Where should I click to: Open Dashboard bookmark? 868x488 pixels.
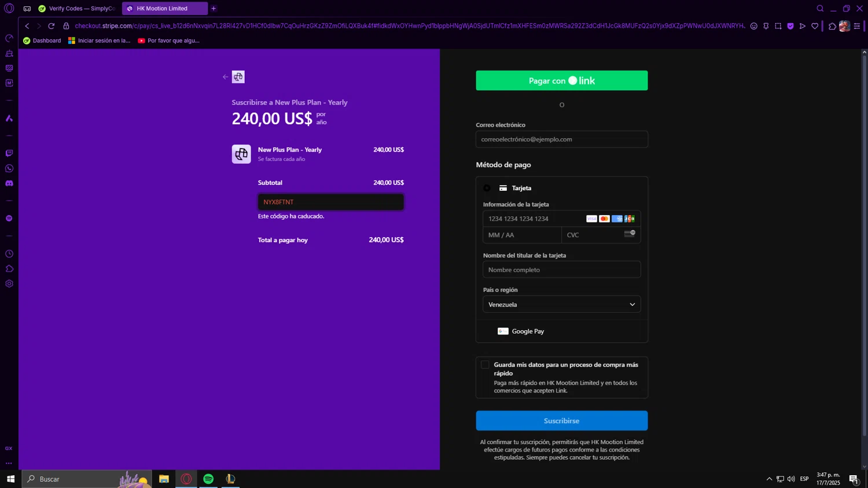point(42,40)
